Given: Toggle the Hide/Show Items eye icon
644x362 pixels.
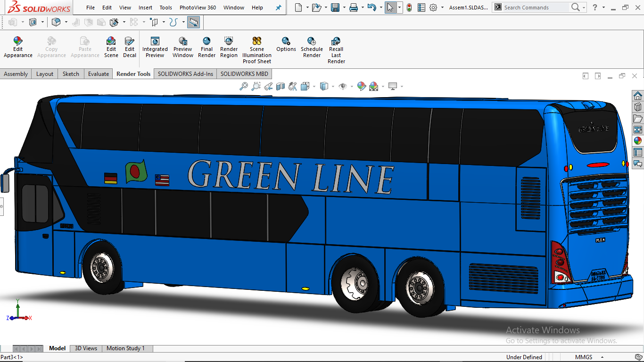Looking at the screenshot, I should tap(343, 86).
